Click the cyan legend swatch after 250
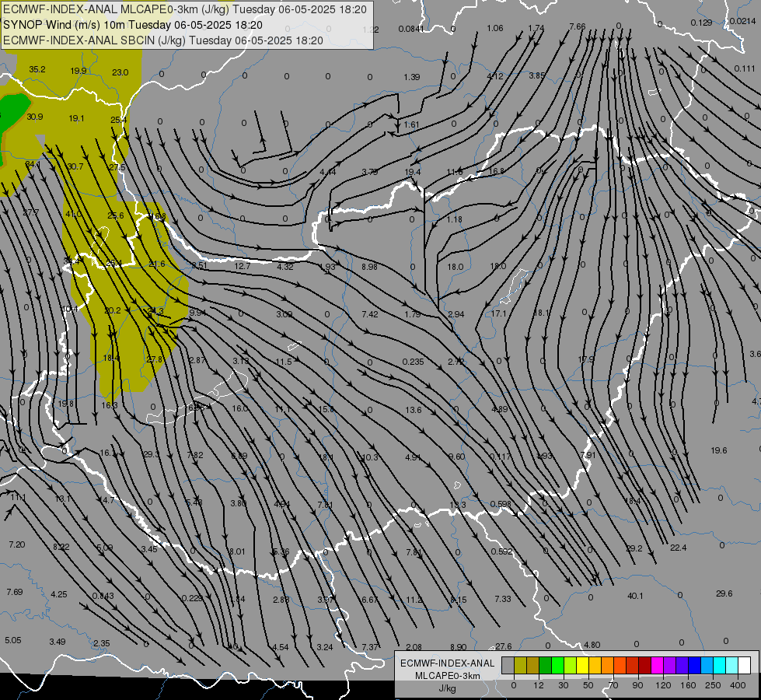Image resolution: width=761 pixels, height=700 pixels. (x=719, y=666)
